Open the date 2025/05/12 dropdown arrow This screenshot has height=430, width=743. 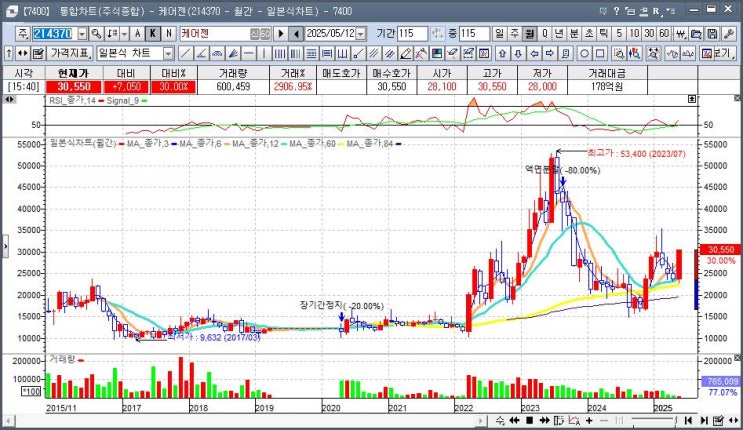(x=361, y=34)
